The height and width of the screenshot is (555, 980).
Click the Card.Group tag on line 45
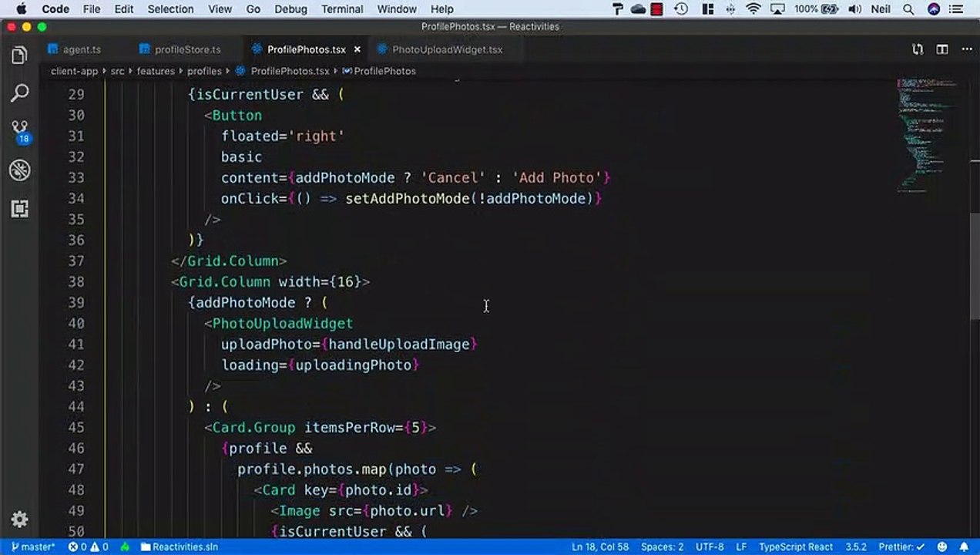tap(253, 427)
